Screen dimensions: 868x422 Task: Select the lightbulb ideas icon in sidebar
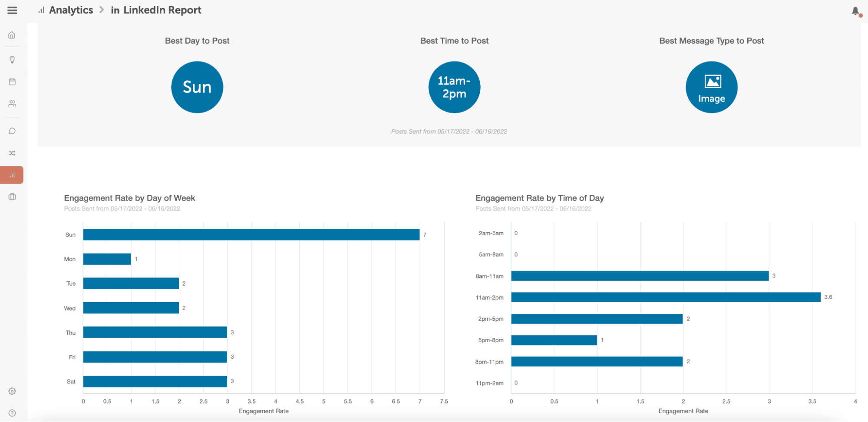coord(12,59)
